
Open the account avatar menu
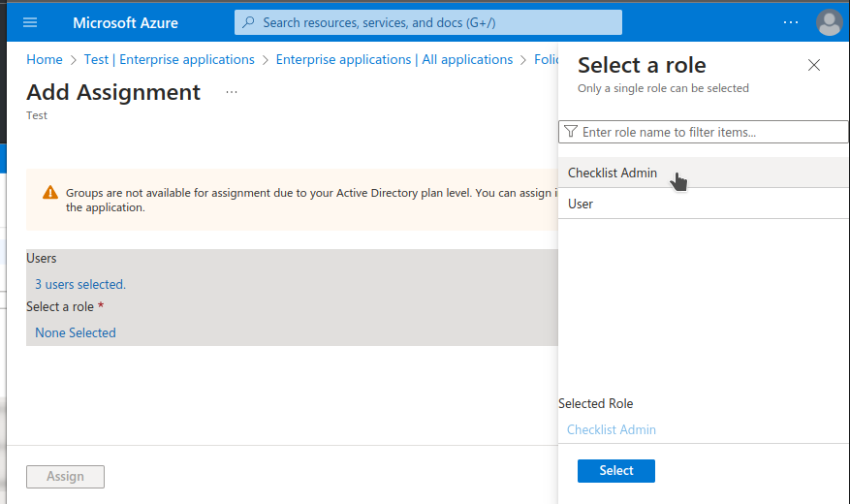coord(829,22)
